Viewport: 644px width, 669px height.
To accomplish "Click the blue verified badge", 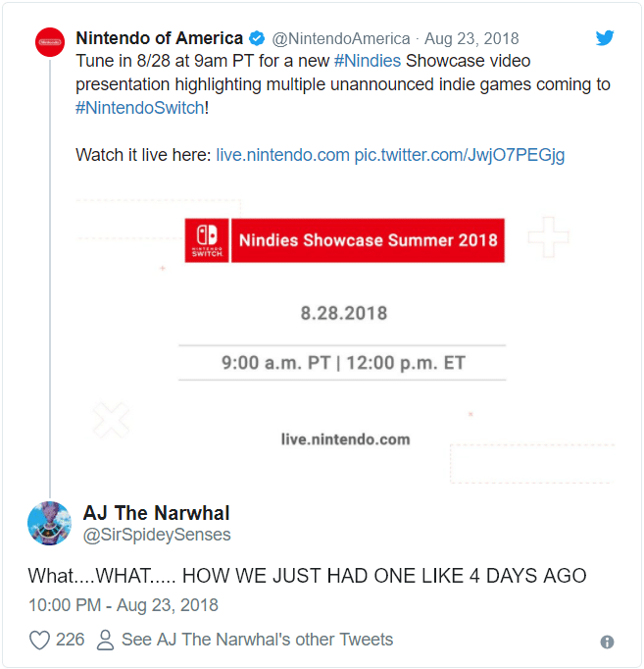I will pos(257,39).
